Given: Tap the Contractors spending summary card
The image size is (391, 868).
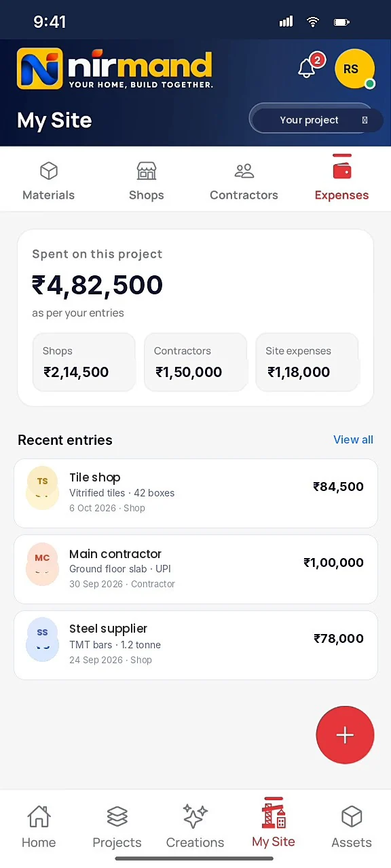Looking at the screenshot, I should point(195,362).
